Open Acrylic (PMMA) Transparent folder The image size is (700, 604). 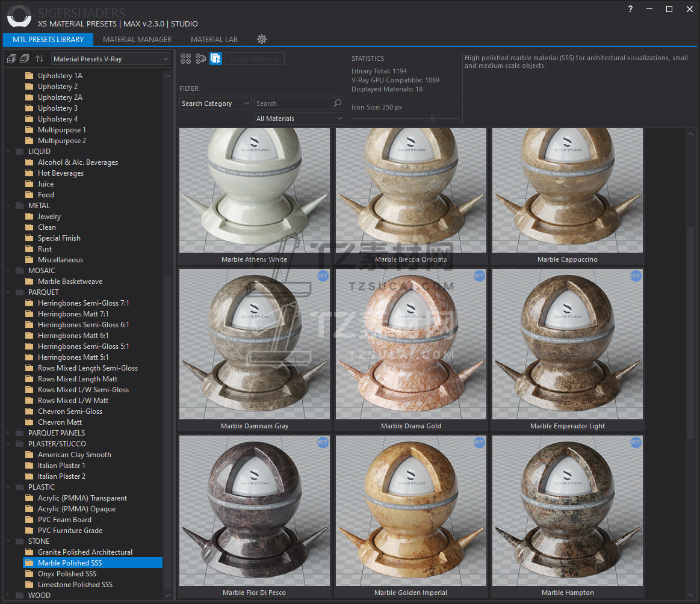point(82,498)
